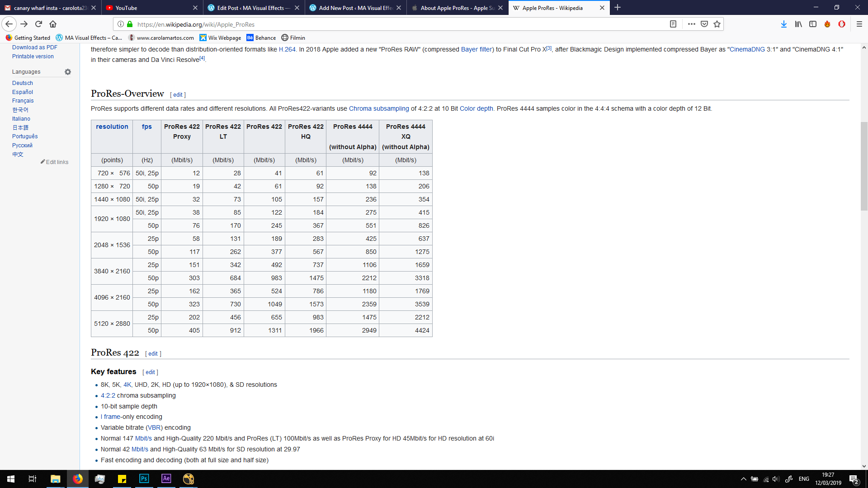Viewport: 868px width, 488px height.
Task: Click edit link next to ProRes-Overview
Action: click(x=178, y=95)
